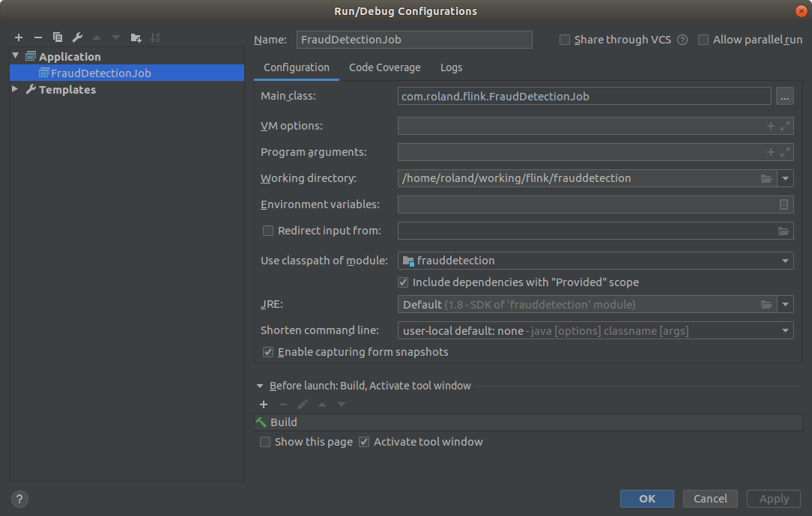
Task: Click the help question mark icon
Action: [x=19, y=499]
